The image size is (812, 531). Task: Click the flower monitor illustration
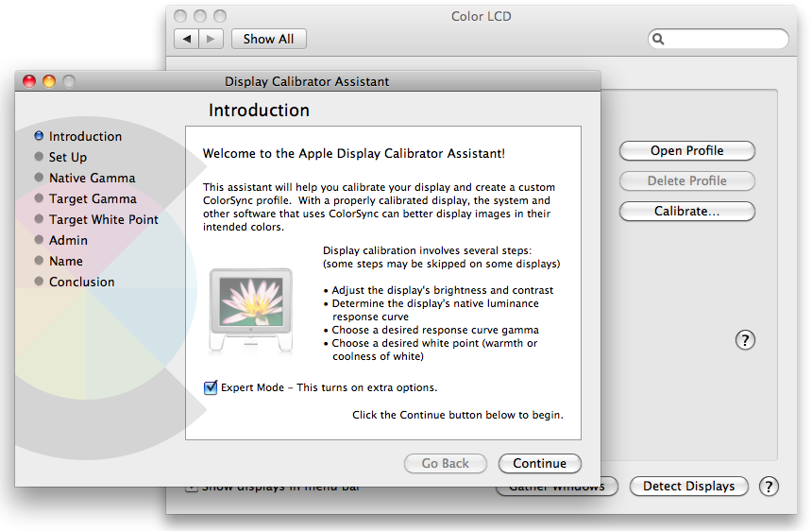point(251,310)
